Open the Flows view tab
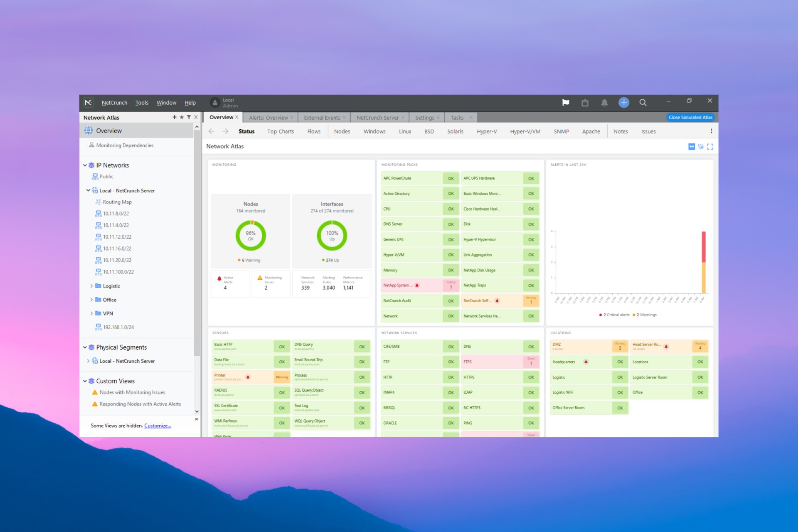The image size is (798, 532). click(314, 131)
